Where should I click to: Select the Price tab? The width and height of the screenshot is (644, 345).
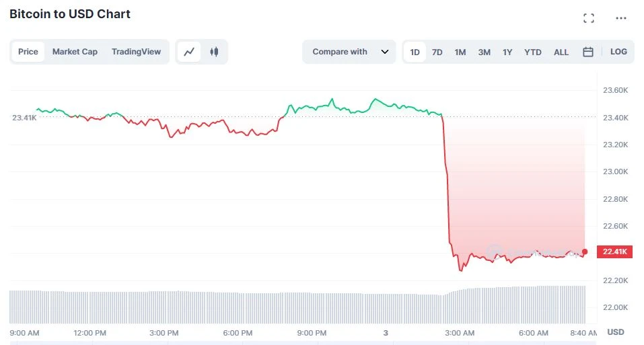pyautogui.click(x=28, y=52)
